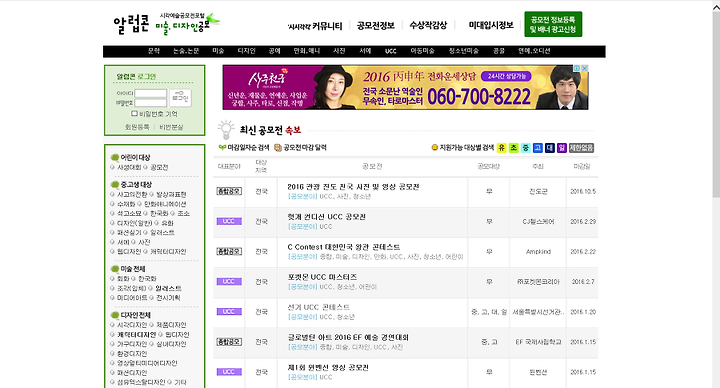The width and height of the screenshot is (720, 388).
Task: Select 캐릭터디자인 under 디자인전체 sidebar
Action: point(136,335)
